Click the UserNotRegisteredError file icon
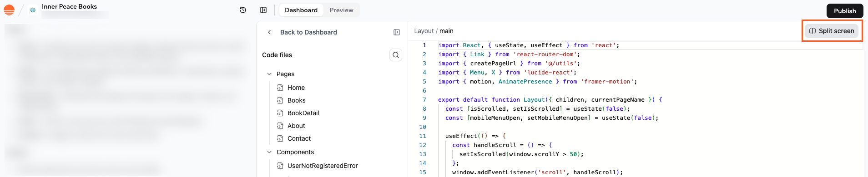Image resolution: width=868 pixels, height=177 pixels. (x=280, y=166)
